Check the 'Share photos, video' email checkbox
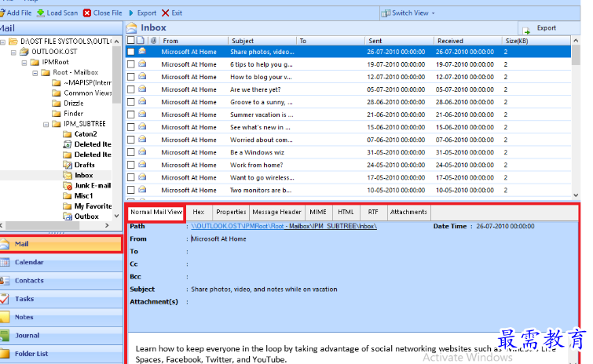This screenshot has width=593, height=364. tap(131, 52)
